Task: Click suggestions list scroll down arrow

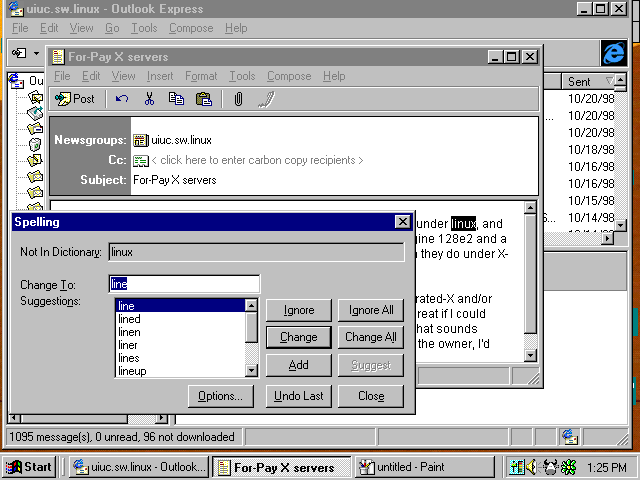Action: [x=251, y=370]
